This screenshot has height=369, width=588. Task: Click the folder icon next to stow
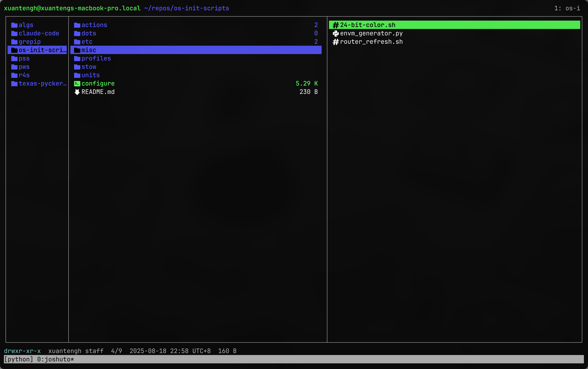click(77, 67)
